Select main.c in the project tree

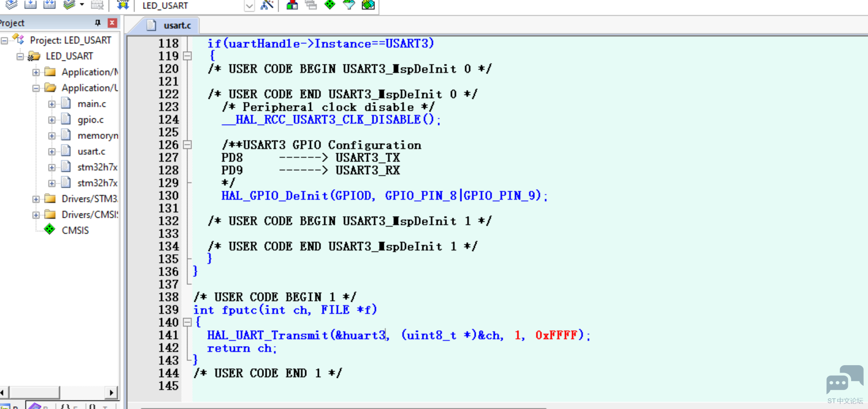92,104
